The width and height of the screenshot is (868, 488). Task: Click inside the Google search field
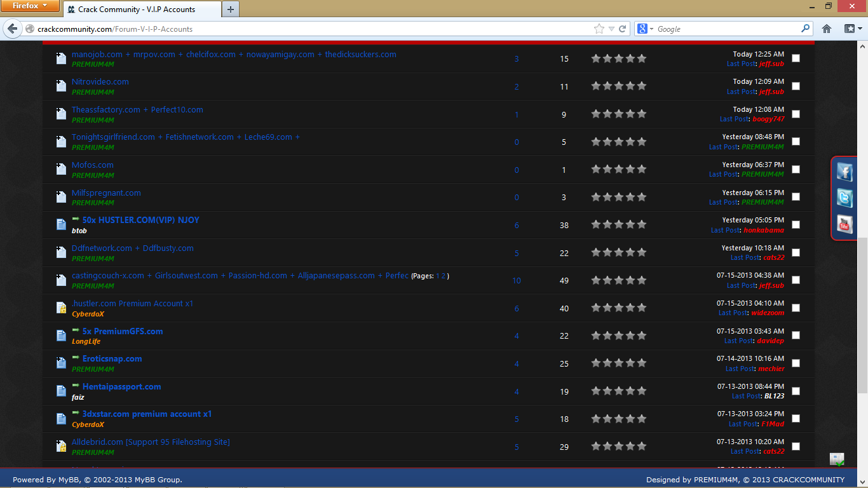(x=728, y=29)
